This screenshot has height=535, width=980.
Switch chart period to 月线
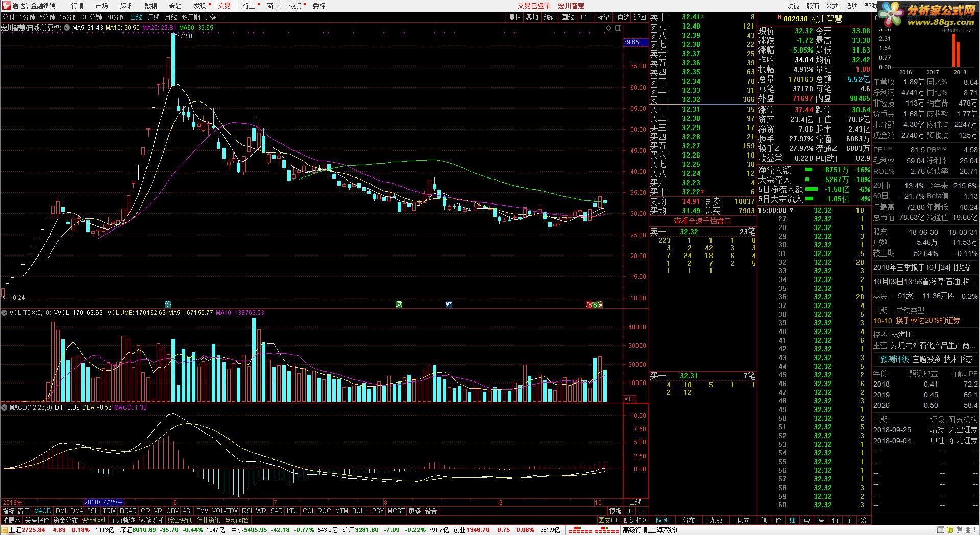point(171,17)
